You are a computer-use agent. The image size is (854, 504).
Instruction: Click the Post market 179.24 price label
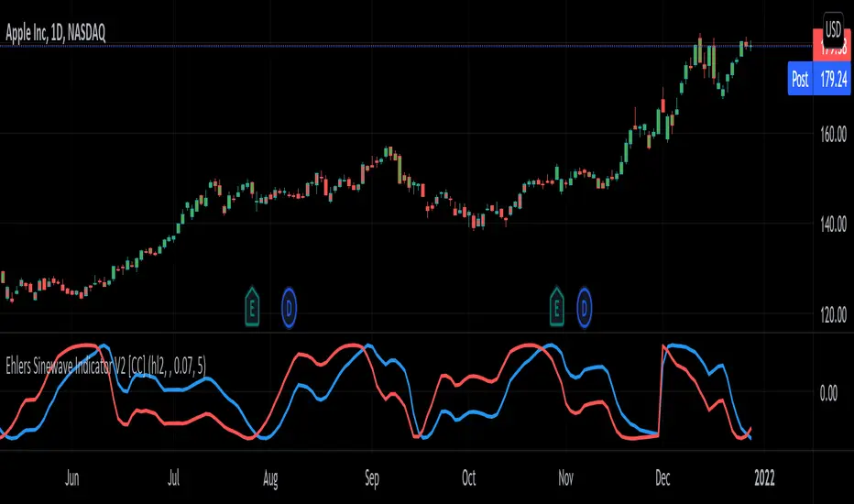pyautogui.click(x=819, y=79)
